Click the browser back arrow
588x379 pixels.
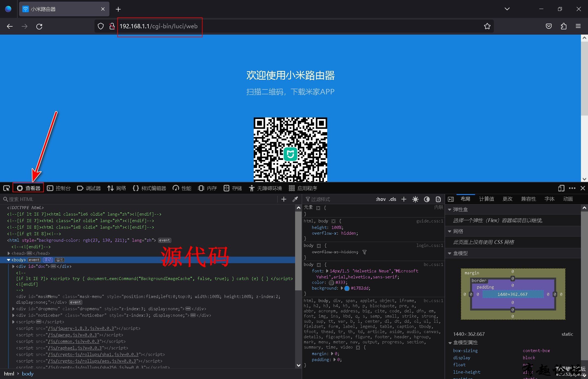pyautogui.click(x=10, y=26)
